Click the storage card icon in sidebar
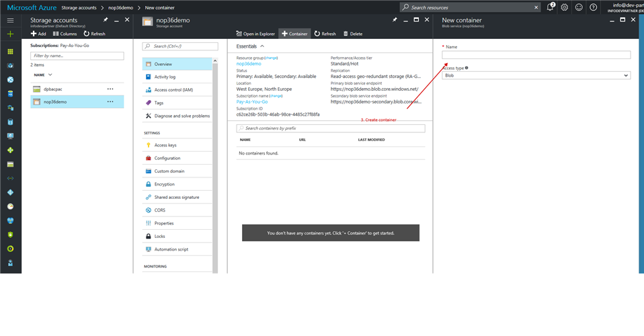This screenshot has height=336, width=644. pyautogui.click(x=10, y=164)
